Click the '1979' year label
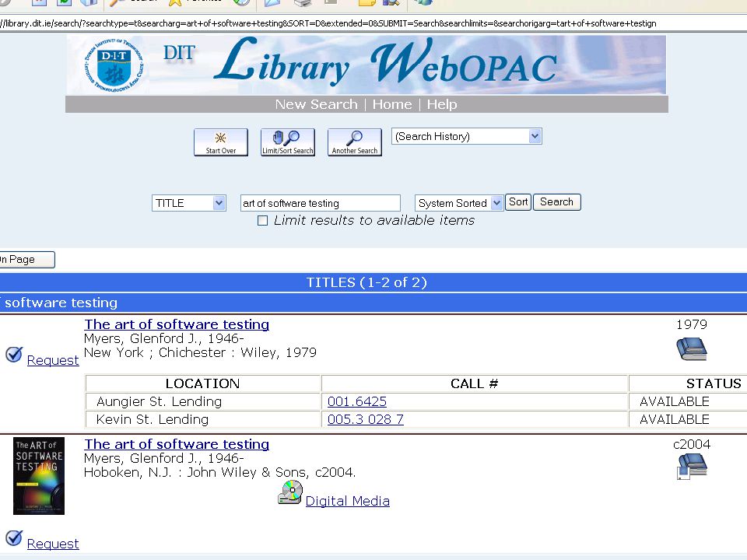 click(692, 325)
